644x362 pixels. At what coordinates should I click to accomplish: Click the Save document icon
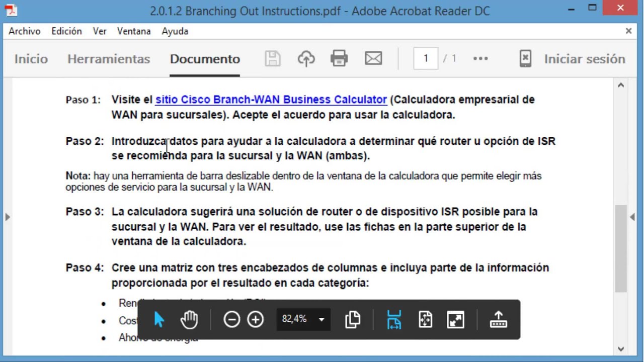click(273, 59)
